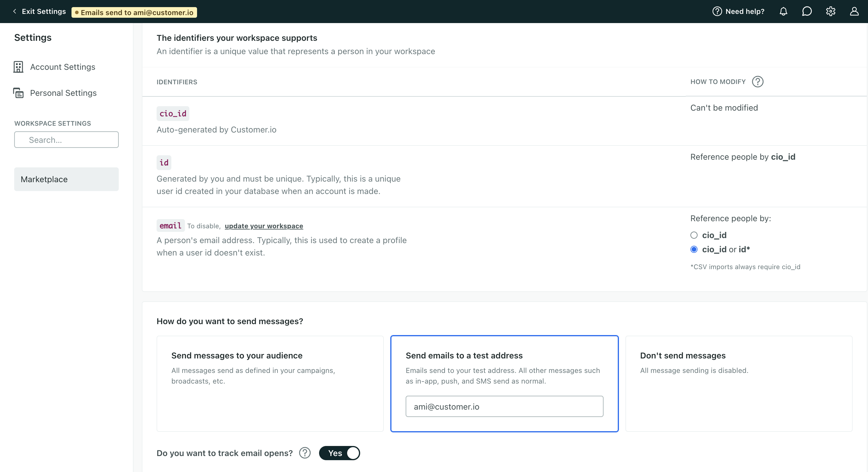Open the notifications bell icon
868x472 pixels.
pos(784,12)
